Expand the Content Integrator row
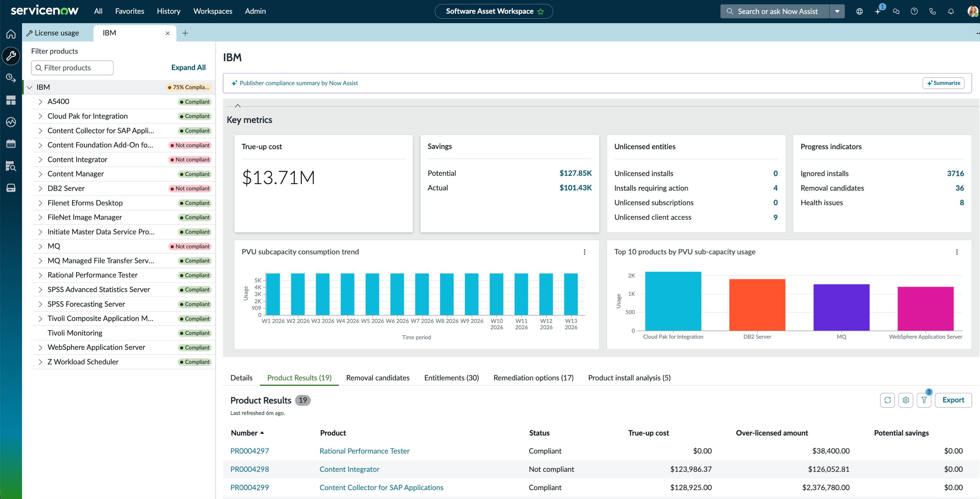The image size is (980, 499). [40, 160]
